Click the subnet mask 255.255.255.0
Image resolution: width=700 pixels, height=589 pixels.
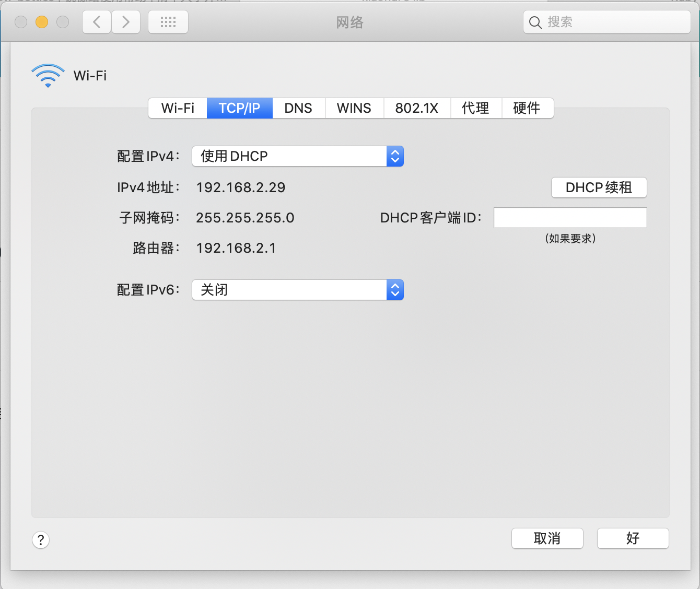click(x=245, y=218)
